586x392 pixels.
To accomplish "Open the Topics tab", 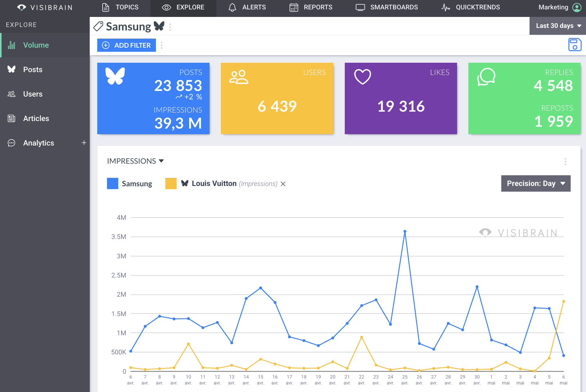I will 120,7.
